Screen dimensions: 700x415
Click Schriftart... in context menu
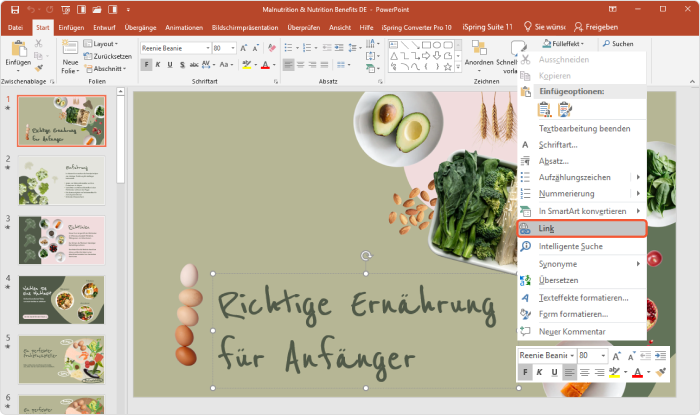pyautogui.click(x=582, y=145)
